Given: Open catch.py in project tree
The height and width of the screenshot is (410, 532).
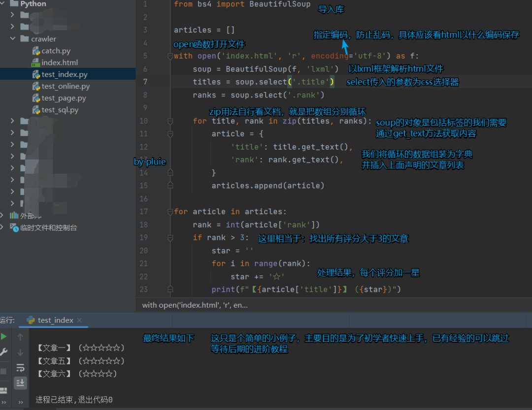Looking at the screenshot, I should [x=56, y=51].
